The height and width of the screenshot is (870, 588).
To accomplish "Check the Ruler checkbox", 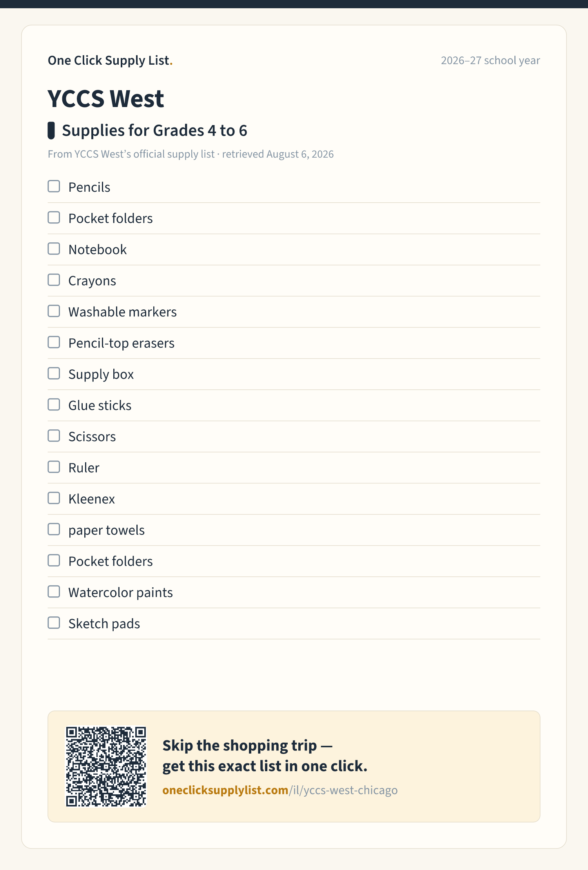I will point(54,467).
